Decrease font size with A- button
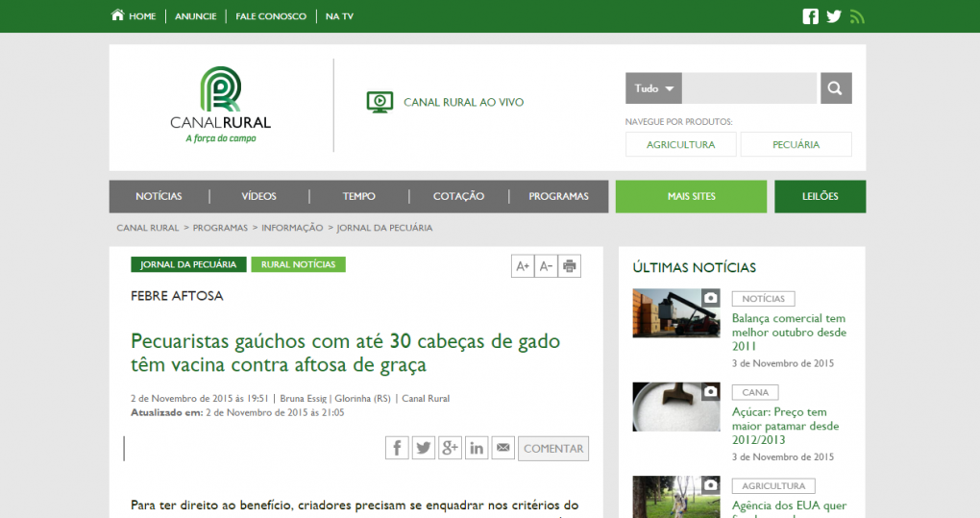980x518 pixels. point(546,266)
